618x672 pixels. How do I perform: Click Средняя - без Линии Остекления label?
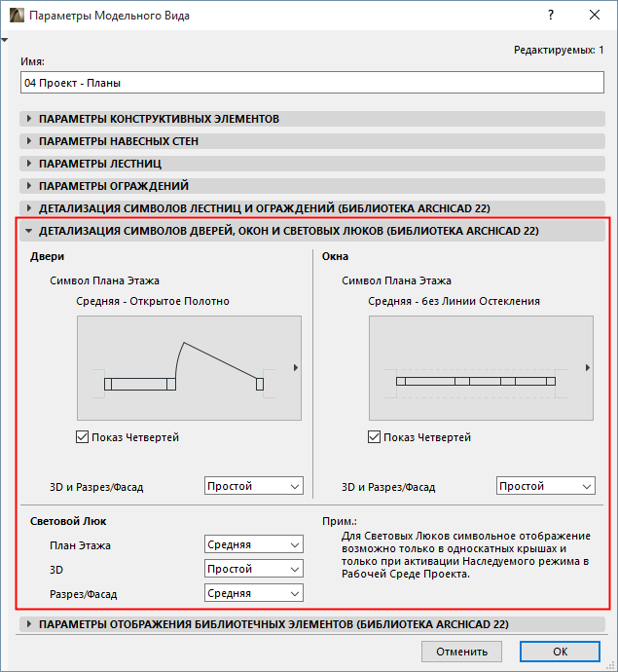[x=454, y=301]
